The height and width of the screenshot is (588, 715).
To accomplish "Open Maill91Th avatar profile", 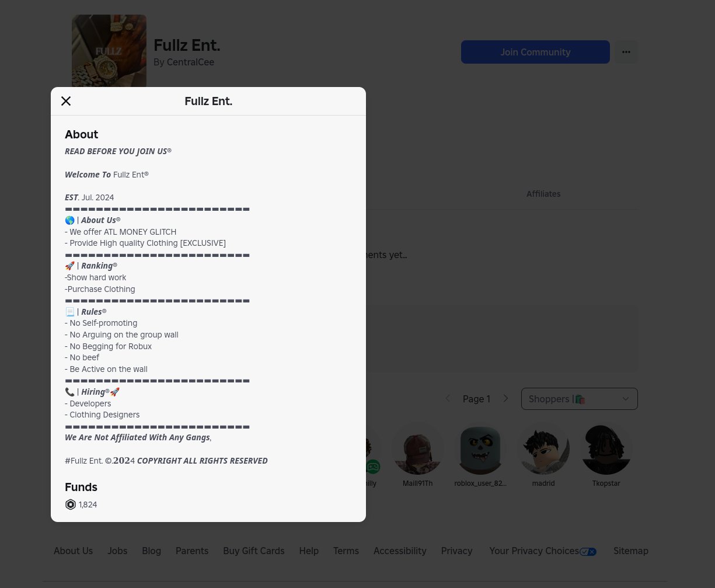I will click(x=417, y=449).
